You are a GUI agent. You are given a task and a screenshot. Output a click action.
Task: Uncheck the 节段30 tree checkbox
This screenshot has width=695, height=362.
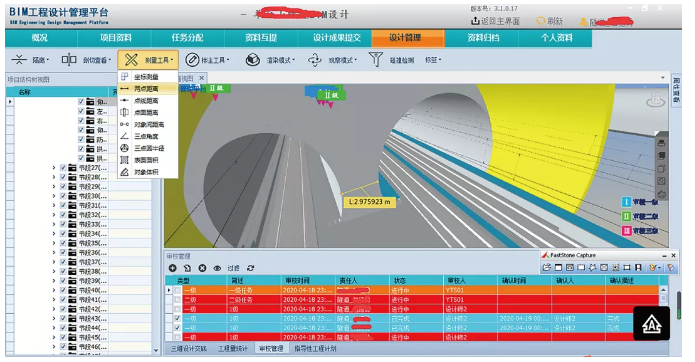63,196
